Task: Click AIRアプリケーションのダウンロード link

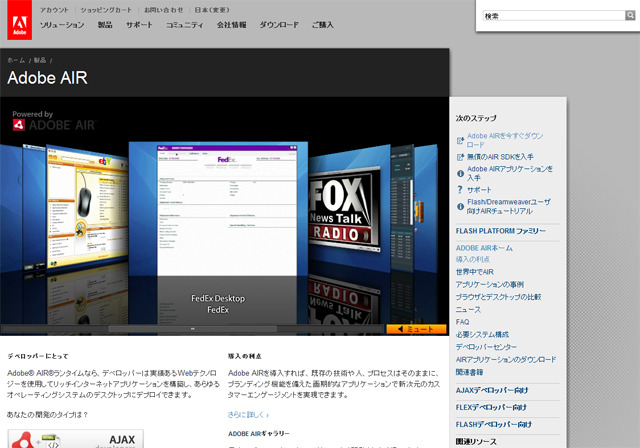Action: [506, 360]
